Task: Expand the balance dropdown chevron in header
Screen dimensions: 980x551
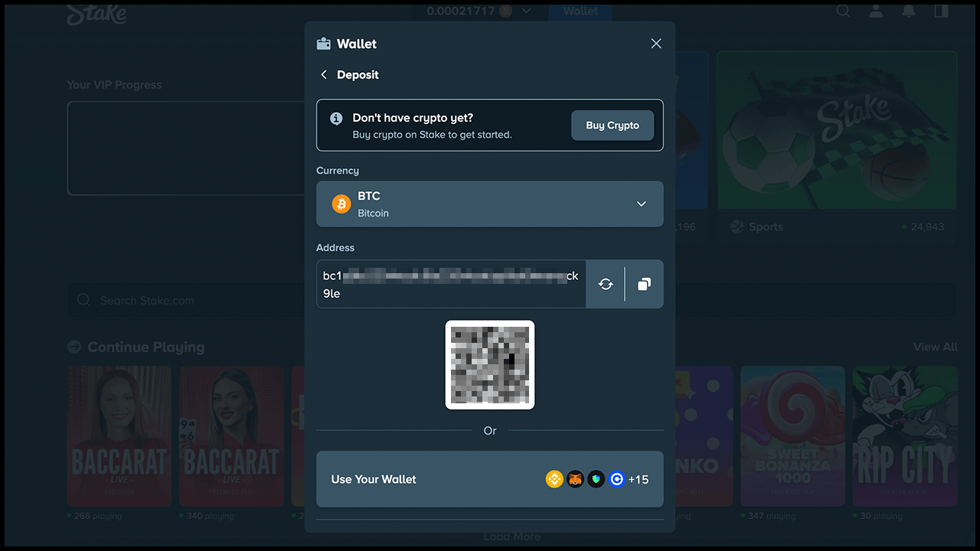Action: (x=526, y=11)
